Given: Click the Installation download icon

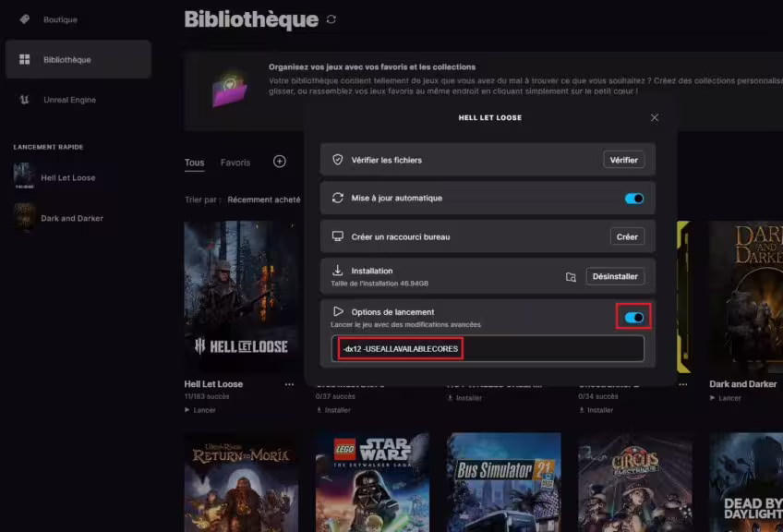Looking at the screenshot, I should pos(338,271).
